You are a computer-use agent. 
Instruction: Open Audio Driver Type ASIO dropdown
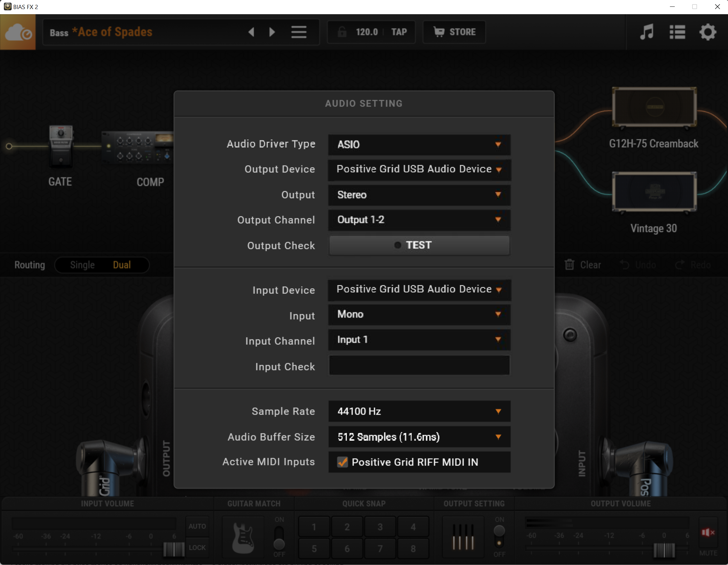[419, 144]
